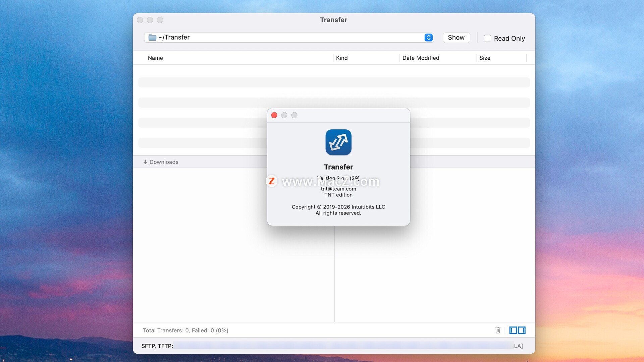644x362 pixels.
Task: Toggle the right pane layout icon
Action: pos(522,330)
